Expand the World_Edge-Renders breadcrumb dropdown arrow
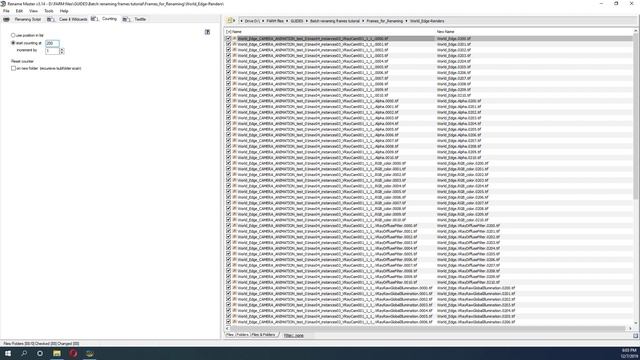Screen dimensions: 640x360 pyautogui.click(x=407, y=21)
